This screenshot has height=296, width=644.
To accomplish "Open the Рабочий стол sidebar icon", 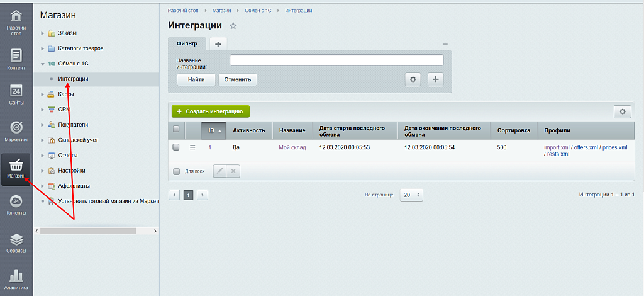I will coord(16,20).
